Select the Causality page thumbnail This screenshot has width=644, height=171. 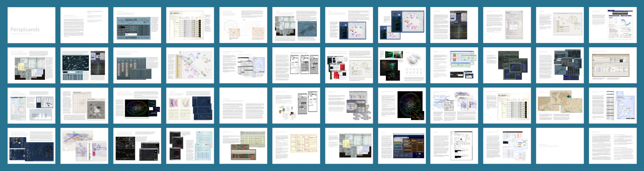pyautogui.click(x=190, y=106)
